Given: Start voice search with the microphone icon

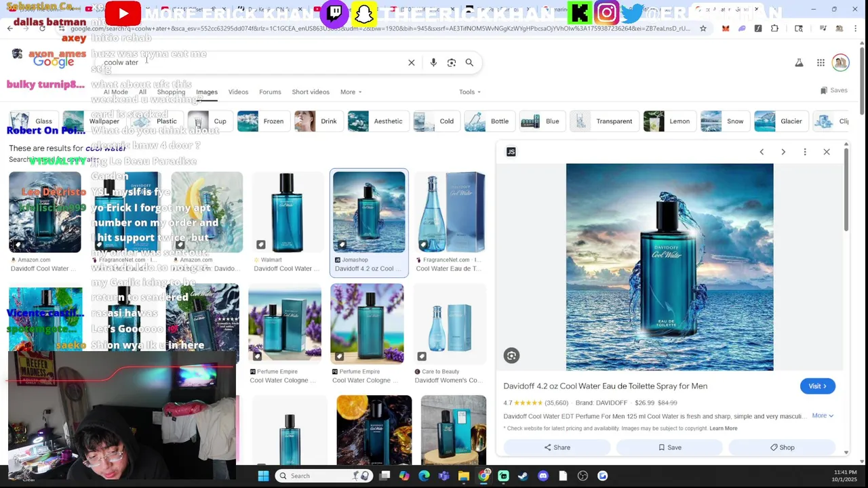Looking at the screenshot, I should [433, 62].
